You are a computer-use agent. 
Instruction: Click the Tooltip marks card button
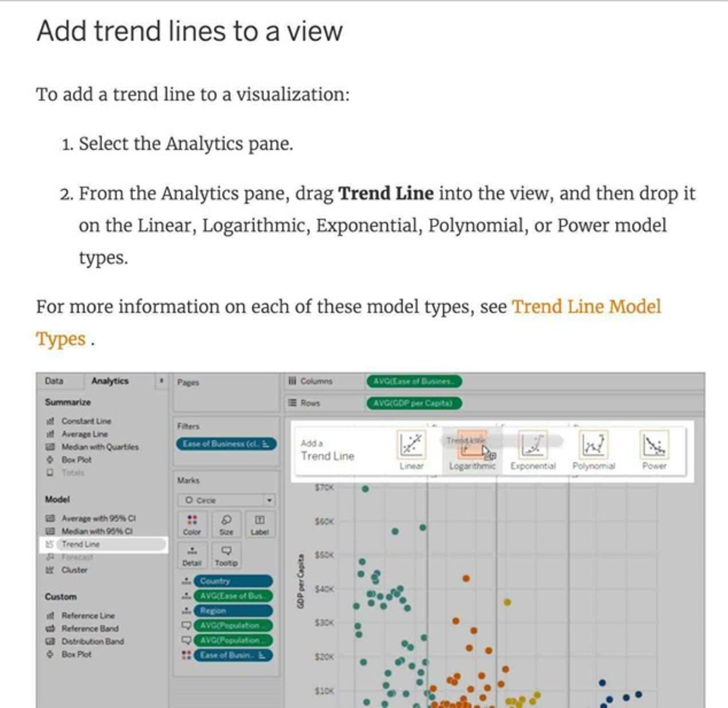tap(227, 554)
